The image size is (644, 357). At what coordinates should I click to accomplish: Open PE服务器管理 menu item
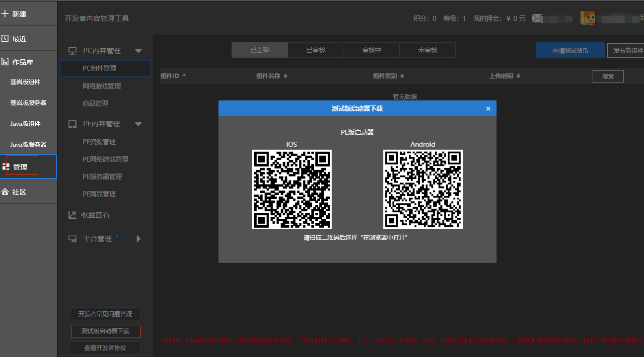[x=102, y=177]
